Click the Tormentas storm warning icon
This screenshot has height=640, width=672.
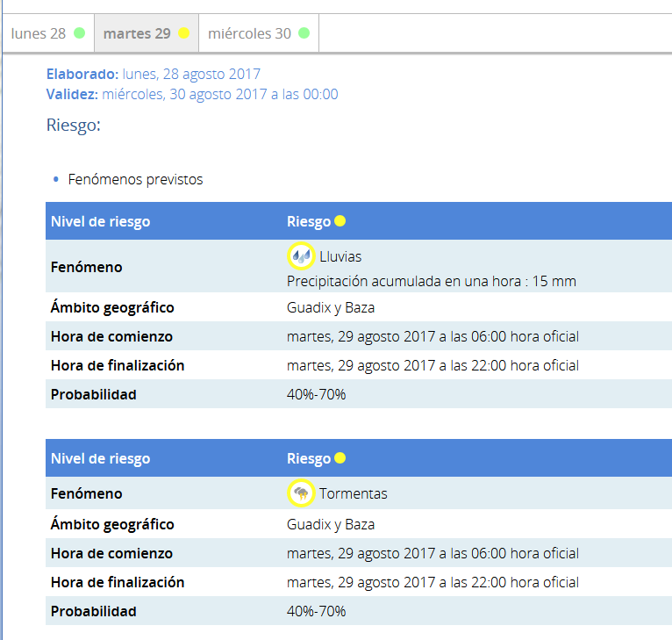pyautogui.click(x=301, y=493)
